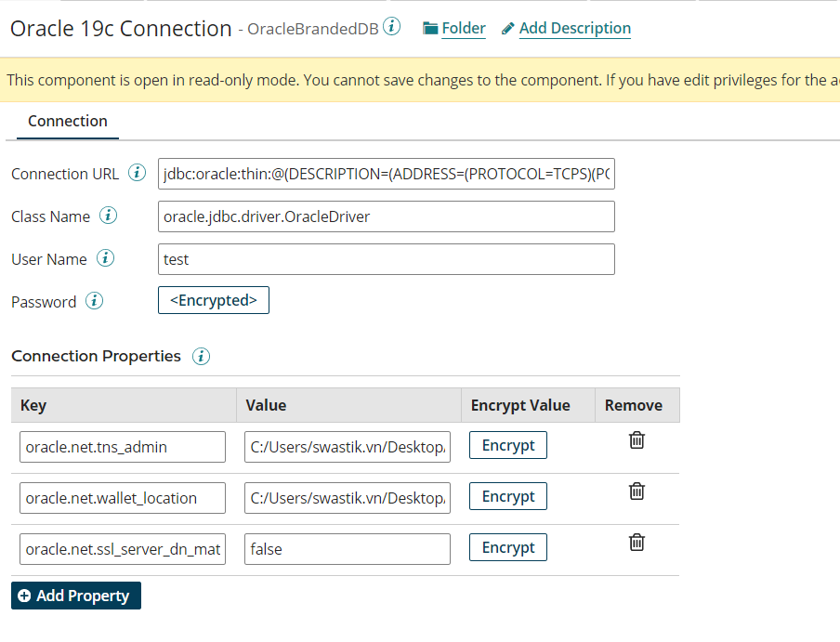Remove the oracle.net.tns_admin property via trash icon
This screenshot has width=840, height=642.
(x=637, y=440)
